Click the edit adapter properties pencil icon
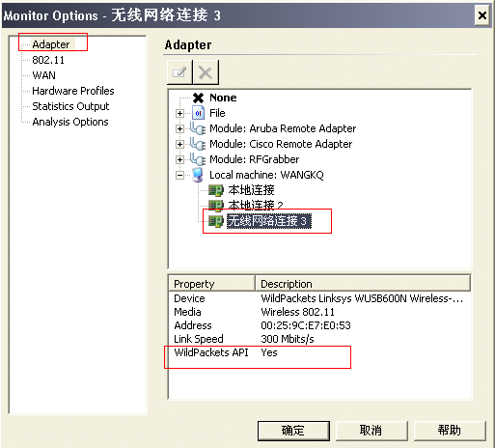This screenshot has height=448, width=495. coord(179,72)
